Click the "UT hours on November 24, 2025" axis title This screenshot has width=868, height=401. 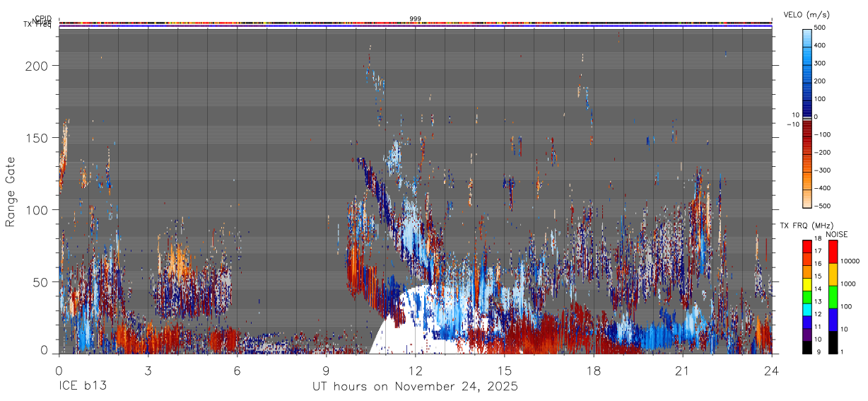[x=415, y=387]
